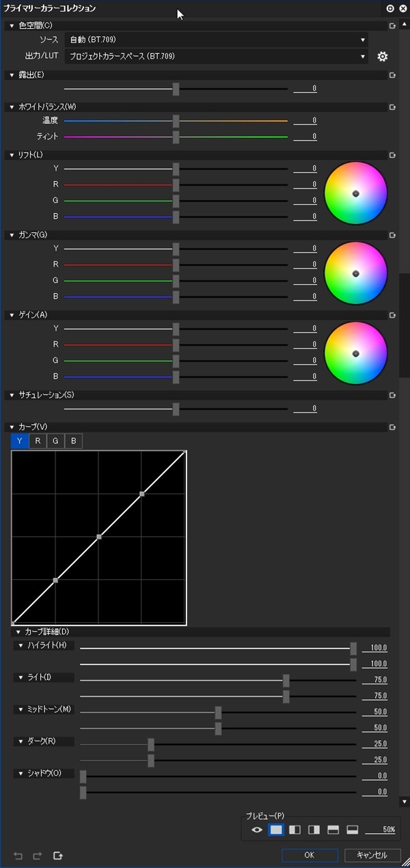Reset the 色空間 section with its icon
Viewport: 410px width, 868px height.
(392, 26)
